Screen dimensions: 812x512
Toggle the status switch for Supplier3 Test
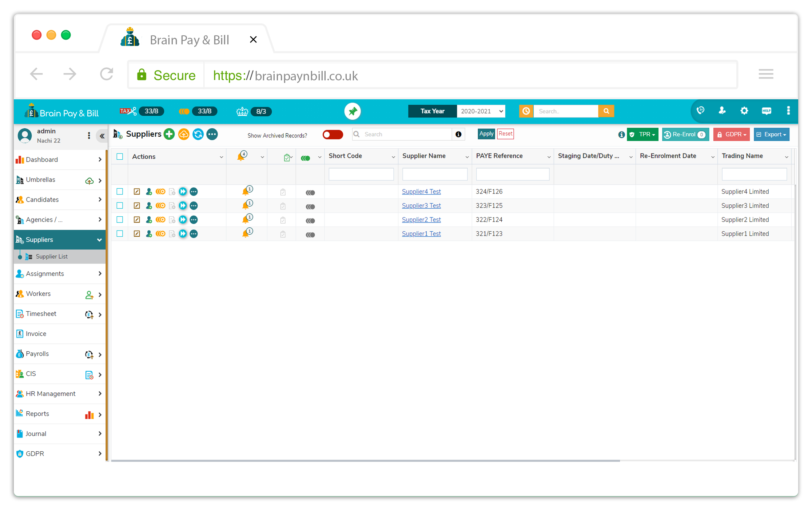(x=310, y=207)
